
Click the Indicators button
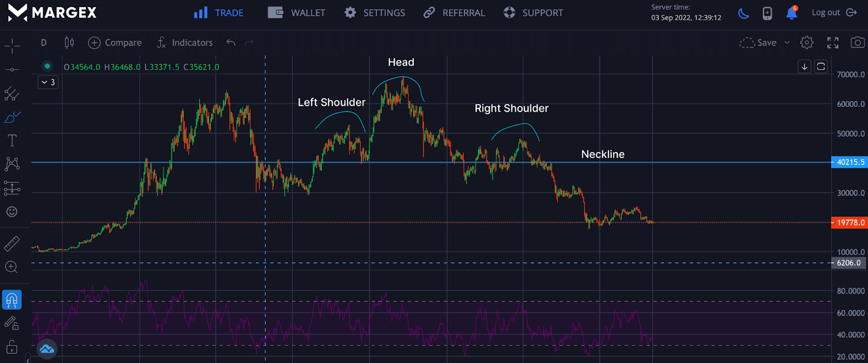(x=184, y=42)
